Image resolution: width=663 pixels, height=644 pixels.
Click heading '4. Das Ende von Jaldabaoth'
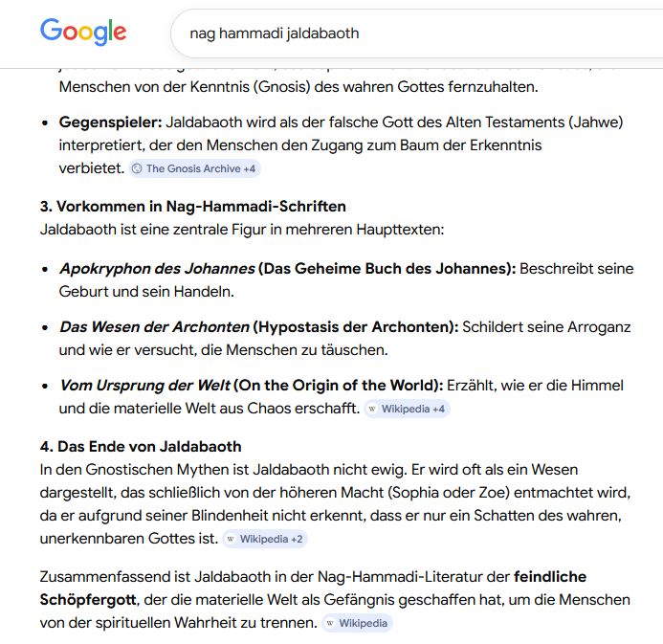[141, 446]
